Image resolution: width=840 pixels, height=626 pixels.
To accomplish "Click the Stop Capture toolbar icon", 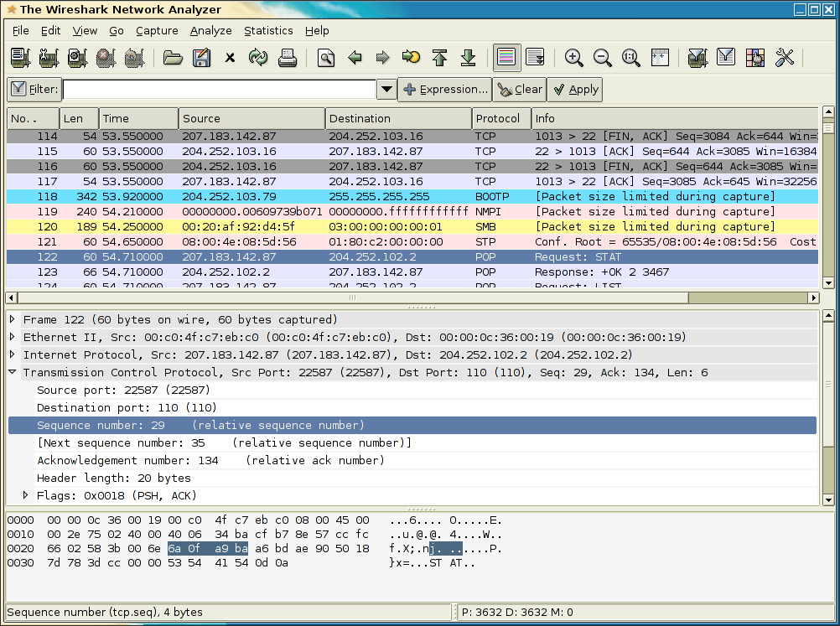I will 105,58.
